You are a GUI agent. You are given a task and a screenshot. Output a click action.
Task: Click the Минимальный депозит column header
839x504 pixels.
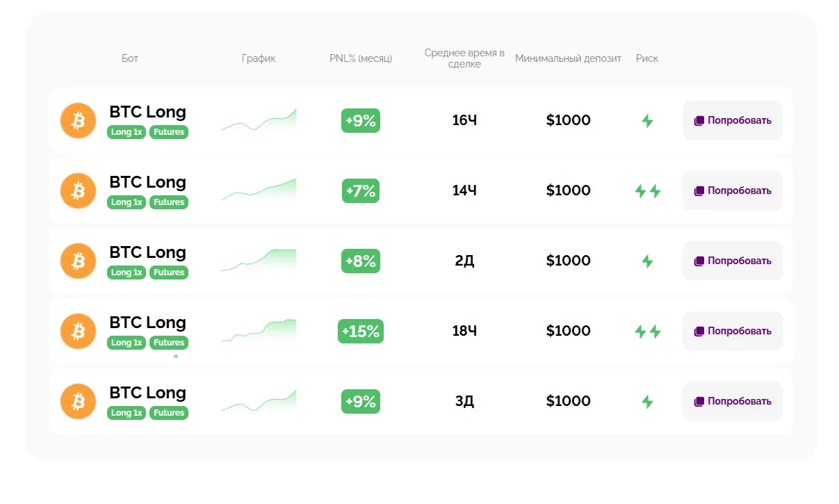(568, 58)
